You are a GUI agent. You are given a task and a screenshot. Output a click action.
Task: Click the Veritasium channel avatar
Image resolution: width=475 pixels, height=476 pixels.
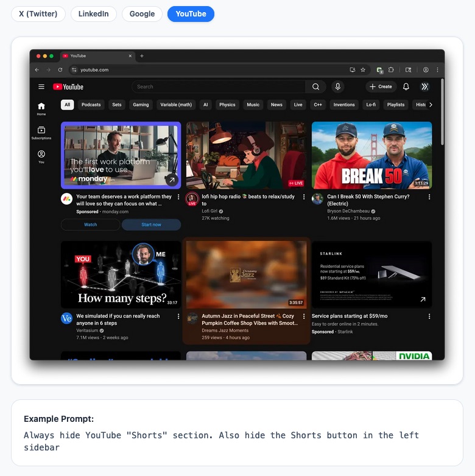66,318
